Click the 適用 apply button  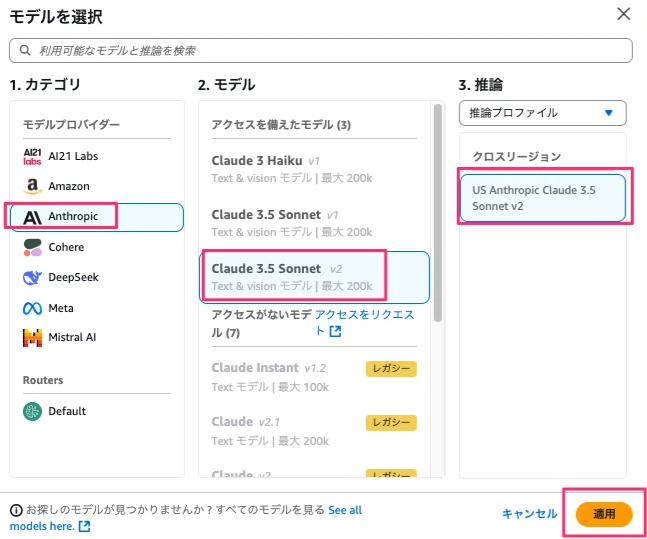click(x=604, y=514)
